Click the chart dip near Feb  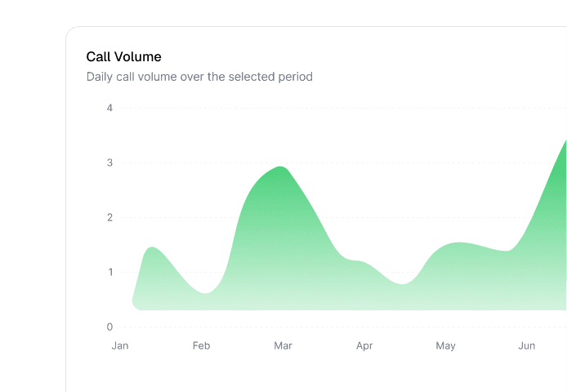point(205,294)
